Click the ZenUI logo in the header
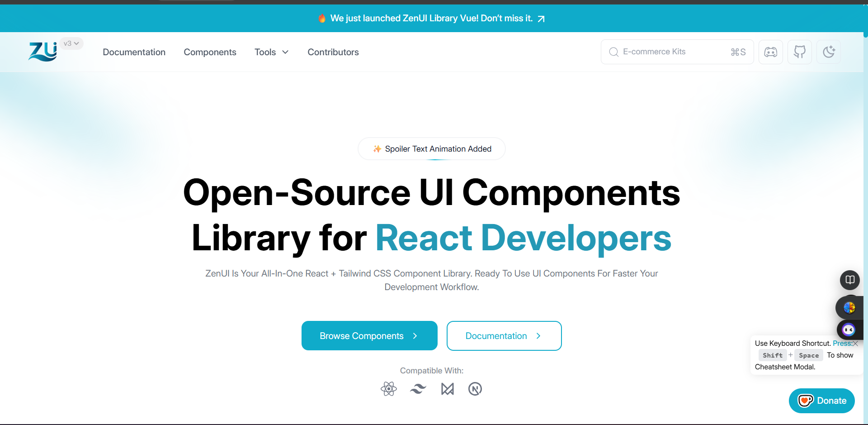This screenshot has width=868, height=425. pos(43,52)
